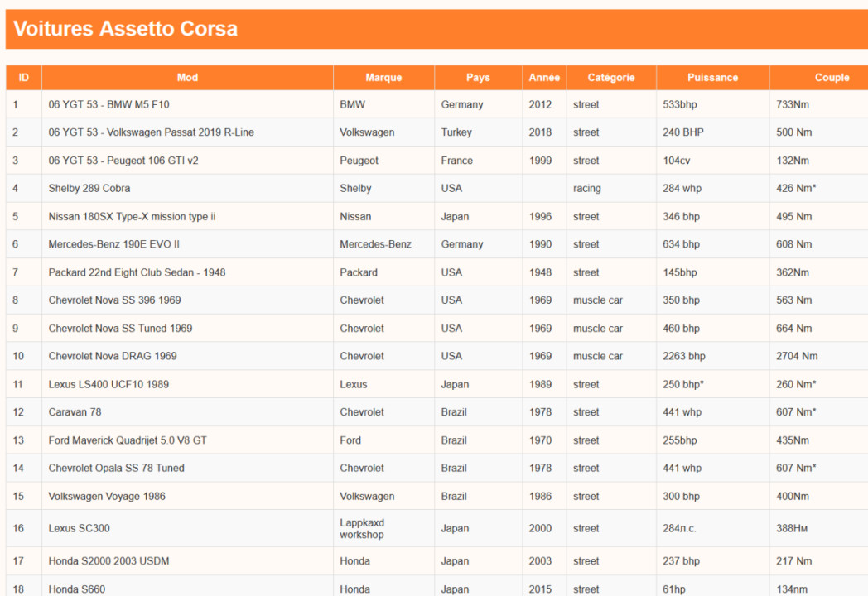
Task: Click the 'Caravan 78' mod name
Action: coord(75,411)
